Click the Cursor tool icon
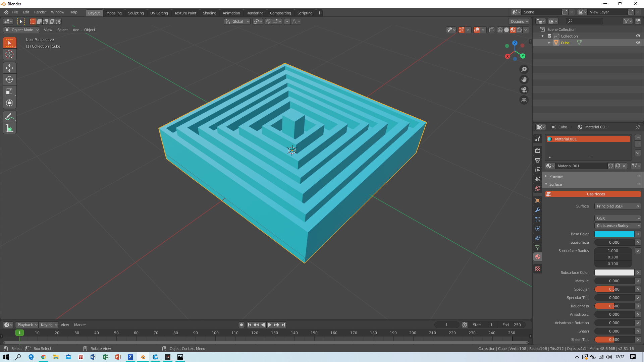 click(x=9, y=55)
